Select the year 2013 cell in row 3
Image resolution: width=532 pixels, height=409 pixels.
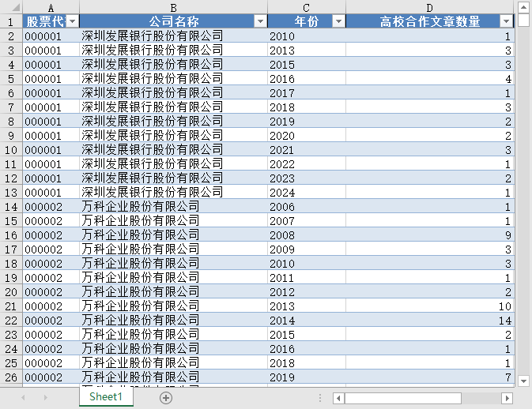(x=307, y=51)
